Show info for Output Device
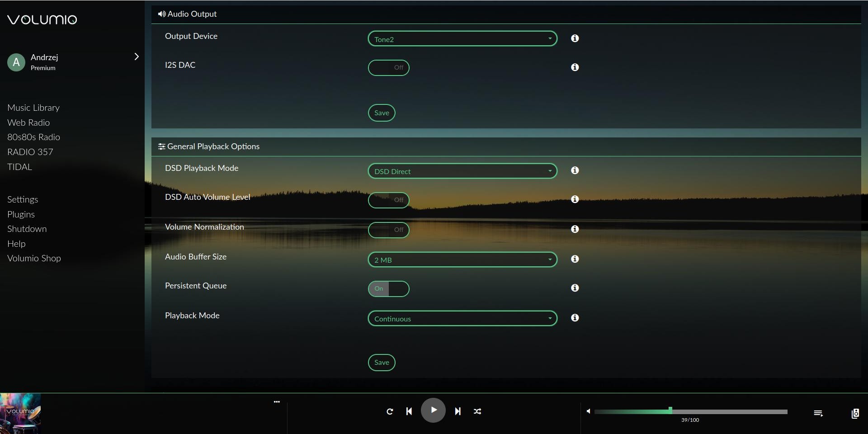Viewport: 868px width, 434px height. tap(575, 38)
